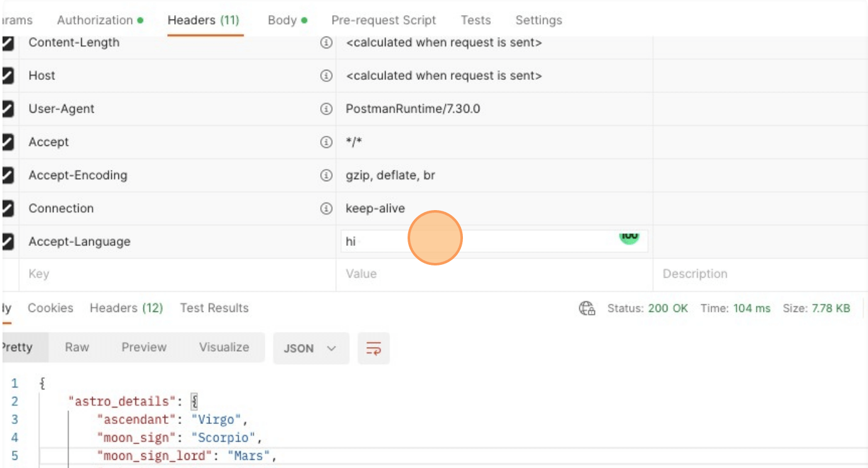Click the empty Key input field
This screenshot has height=468, width=868.
(176, 274)
